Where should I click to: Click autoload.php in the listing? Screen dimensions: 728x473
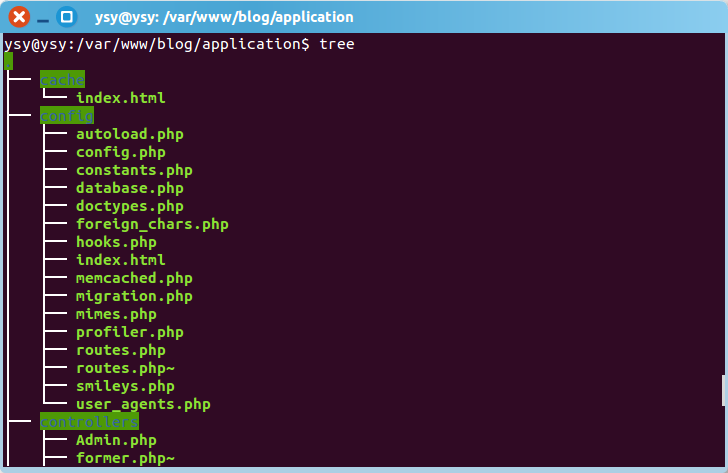click(129, 134)
